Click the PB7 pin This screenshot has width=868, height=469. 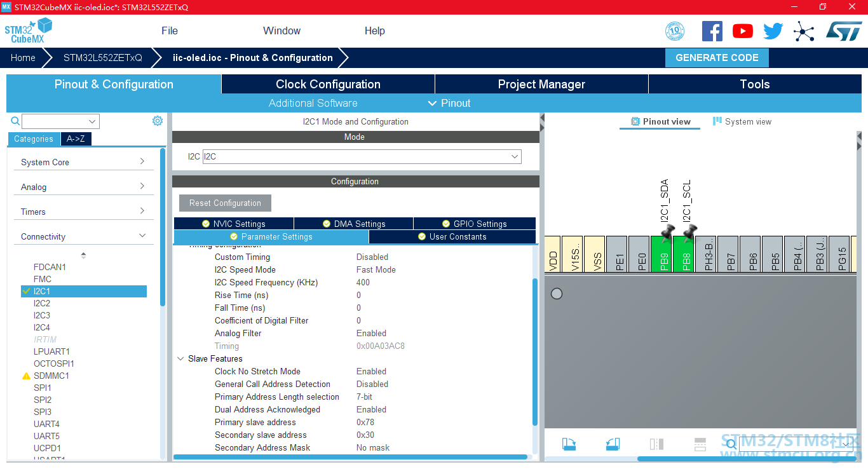pyautogui.click(x=728, y=255)
